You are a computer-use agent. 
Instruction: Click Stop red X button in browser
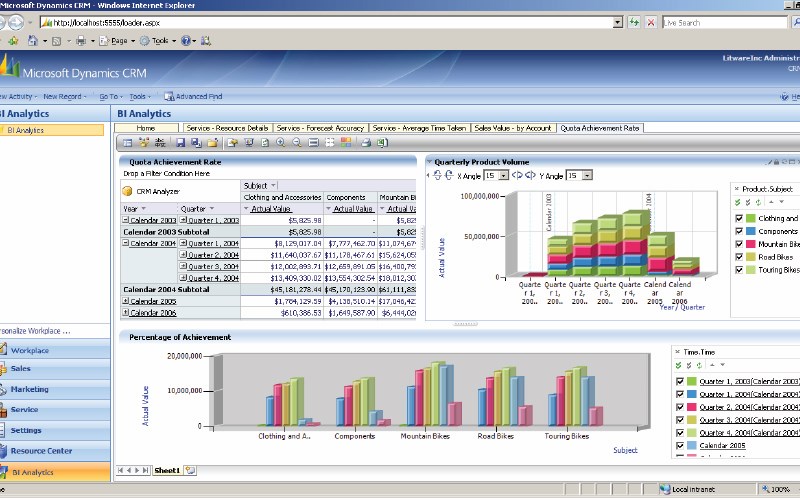[x=651, y=22]
